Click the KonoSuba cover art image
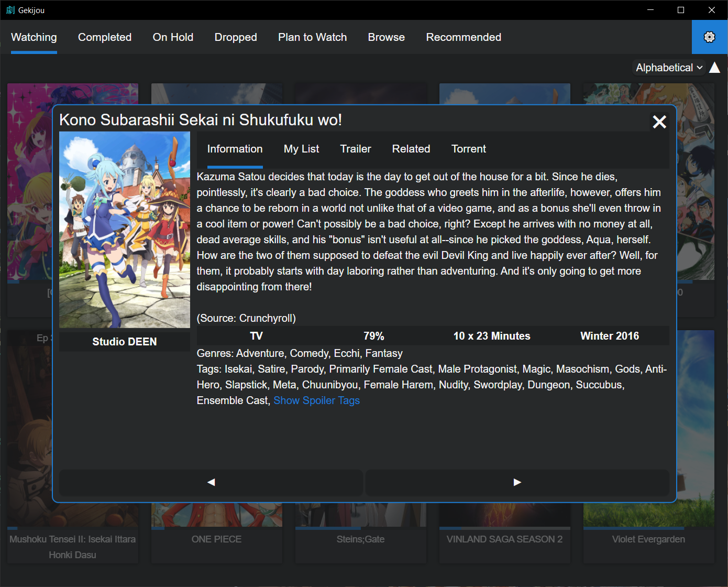 [125, 230]
